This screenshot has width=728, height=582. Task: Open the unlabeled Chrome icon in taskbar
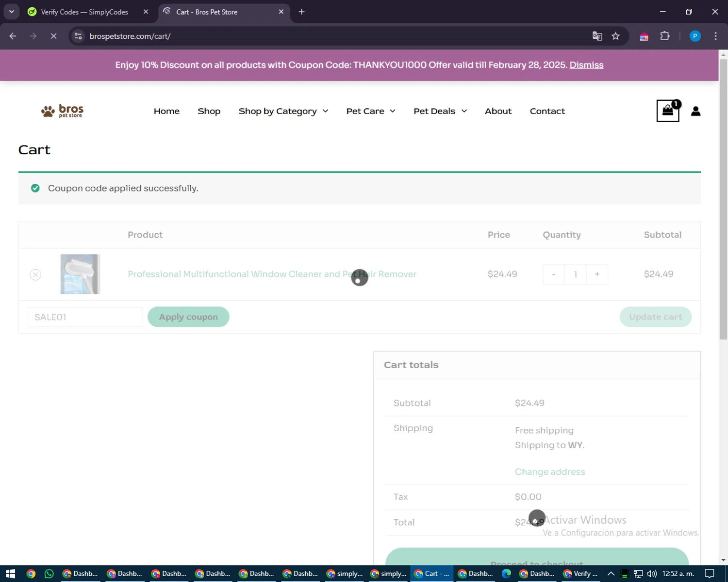click(x=31, y=574)
